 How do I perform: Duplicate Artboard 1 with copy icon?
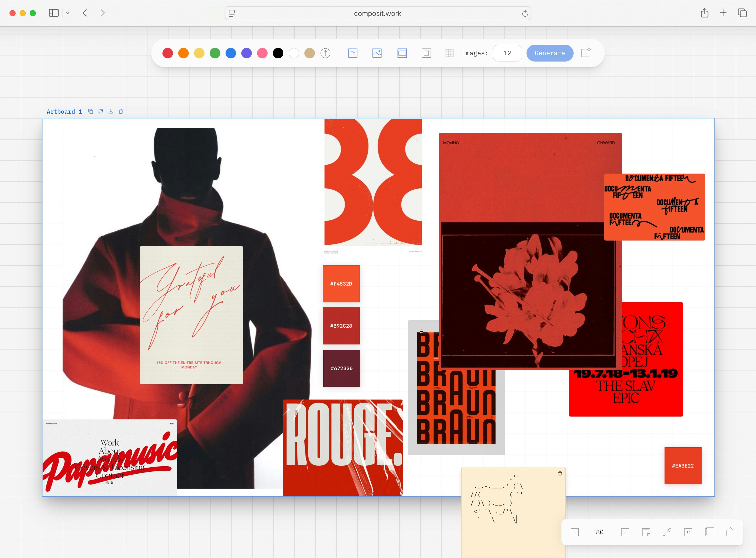click(90, 111)
